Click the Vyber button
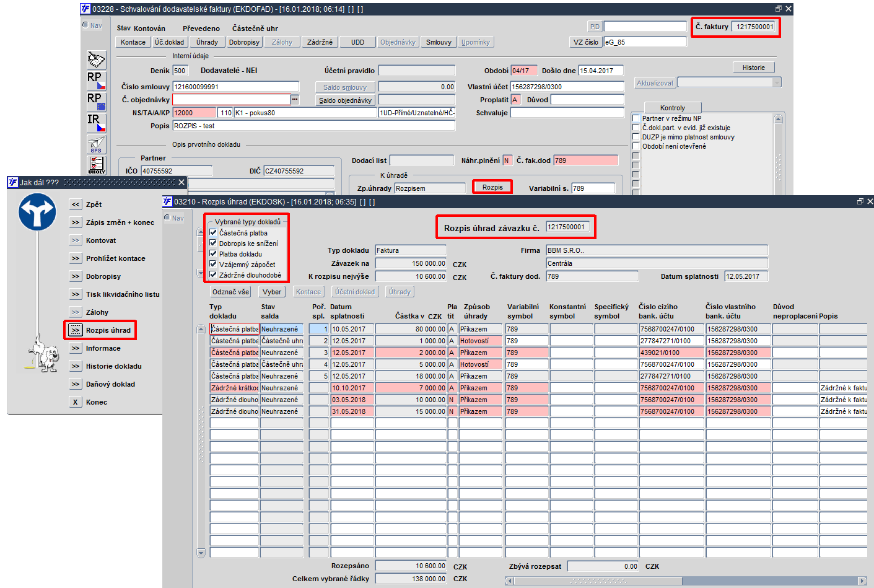The width and height of the screenshot is (874, 588). [272, 292]
